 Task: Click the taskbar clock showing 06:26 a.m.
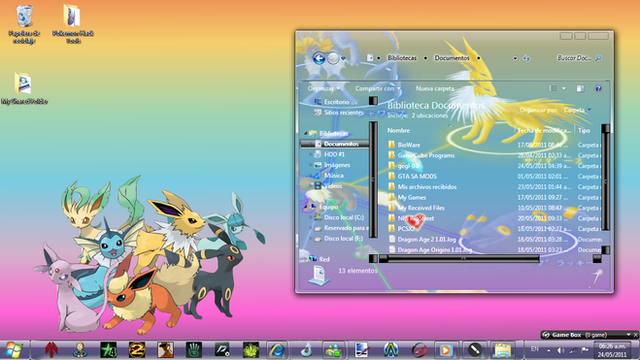point(612,350)
